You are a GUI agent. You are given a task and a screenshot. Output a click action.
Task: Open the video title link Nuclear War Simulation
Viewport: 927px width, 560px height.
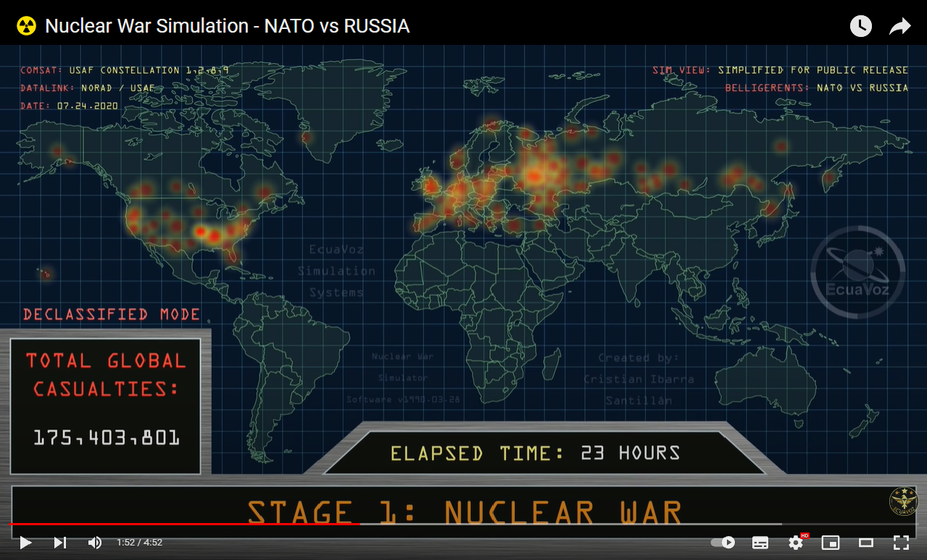click(227, 27)
